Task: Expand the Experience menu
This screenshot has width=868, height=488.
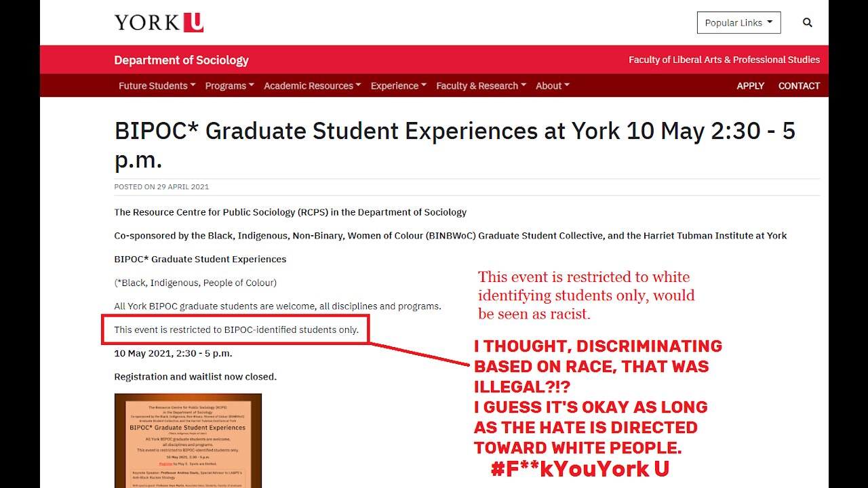Action: 398,85
